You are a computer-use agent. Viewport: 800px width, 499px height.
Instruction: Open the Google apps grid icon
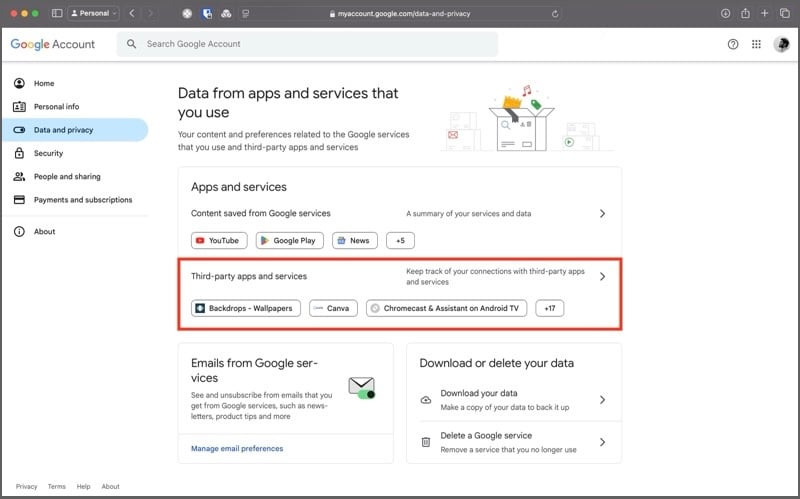[756, 44]
